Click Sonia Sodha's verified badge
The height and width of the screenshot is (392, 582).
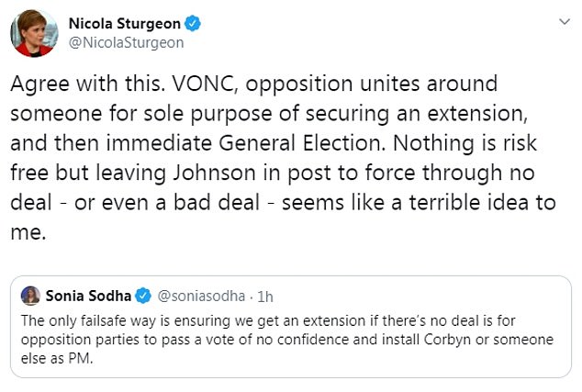143,296
